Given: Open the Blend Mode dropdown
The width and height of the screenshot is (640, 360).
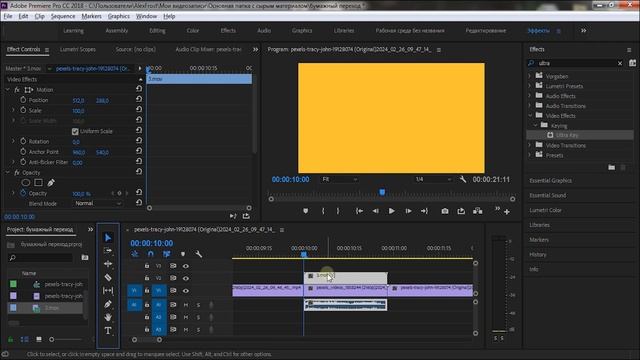Looking at the screenshot, I should click(98, 203).
